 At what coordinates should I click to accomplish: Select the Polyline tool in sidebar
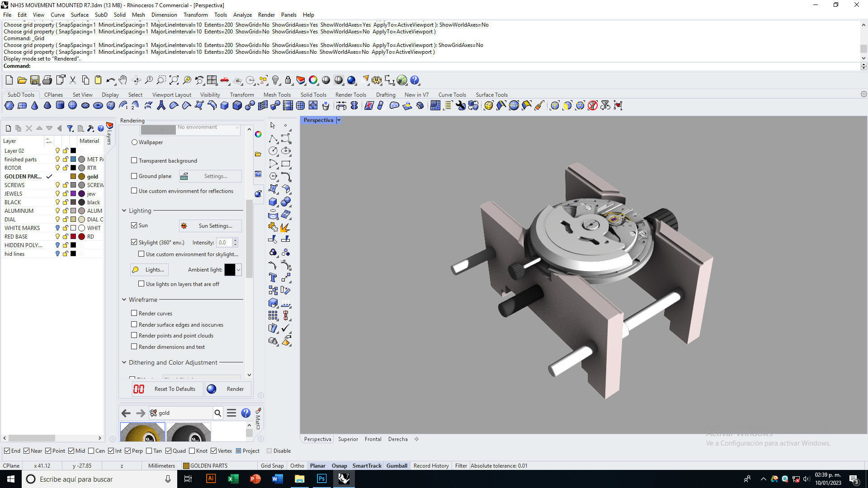tap(273, 138)
